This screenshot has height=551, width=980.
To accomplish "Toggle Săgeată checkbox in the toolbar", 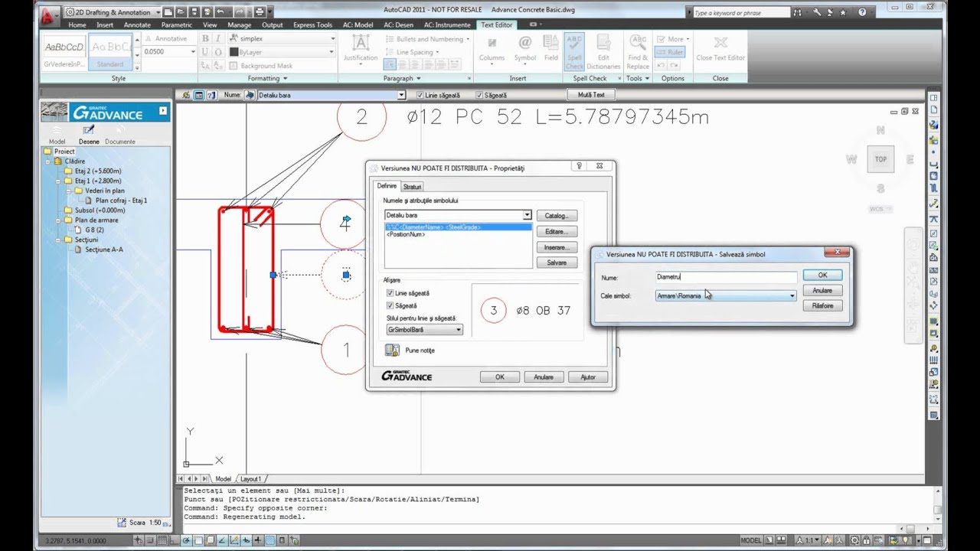I will (479, 95).
